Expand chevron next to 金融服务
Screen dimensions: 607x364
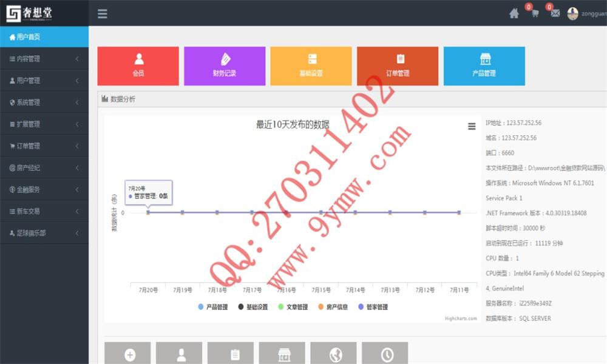[x=77, y=189]
